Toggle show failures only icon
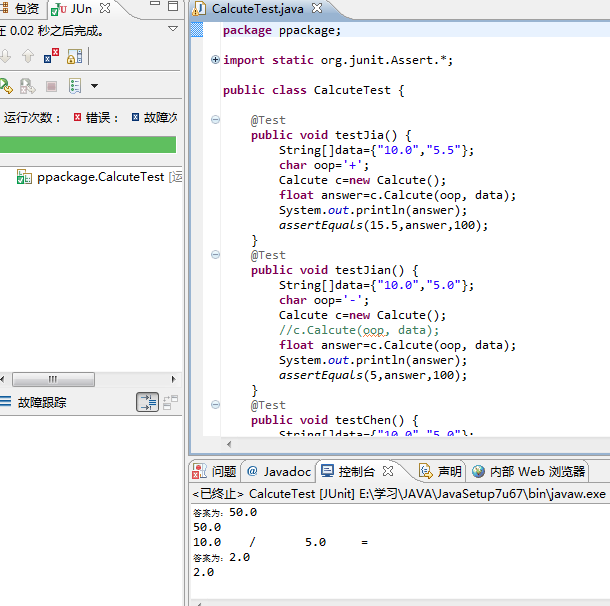The width and height of the screenshot is (610, 606). (51, 56)
